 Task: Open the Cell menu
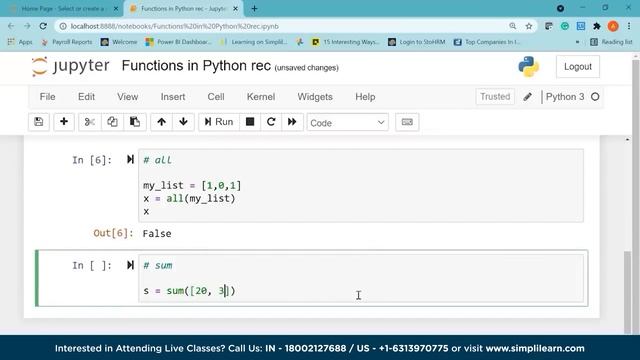coord(216,97)
